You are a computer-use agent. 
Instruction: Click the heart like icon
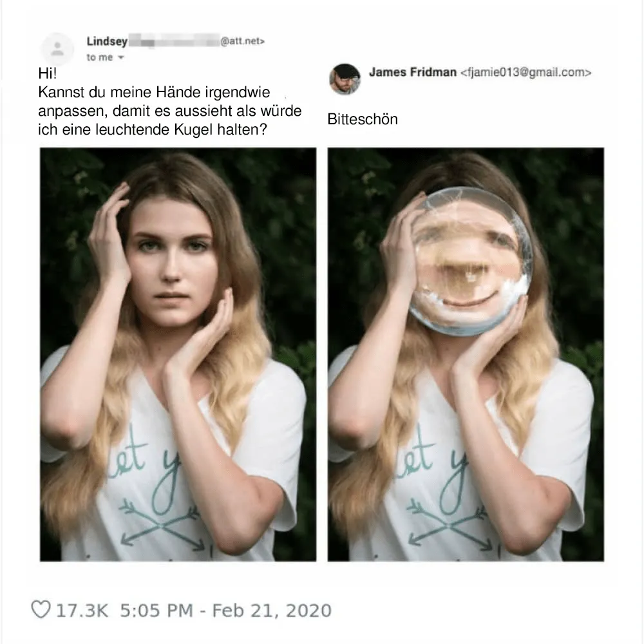tap(41, 609)
